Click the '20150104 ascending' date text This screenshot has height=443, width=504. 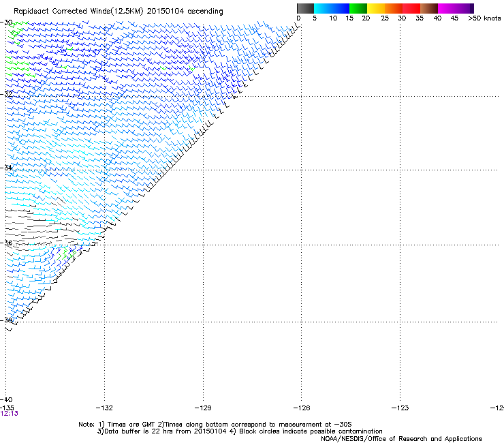pyautogui.click(x=185, y=12)
